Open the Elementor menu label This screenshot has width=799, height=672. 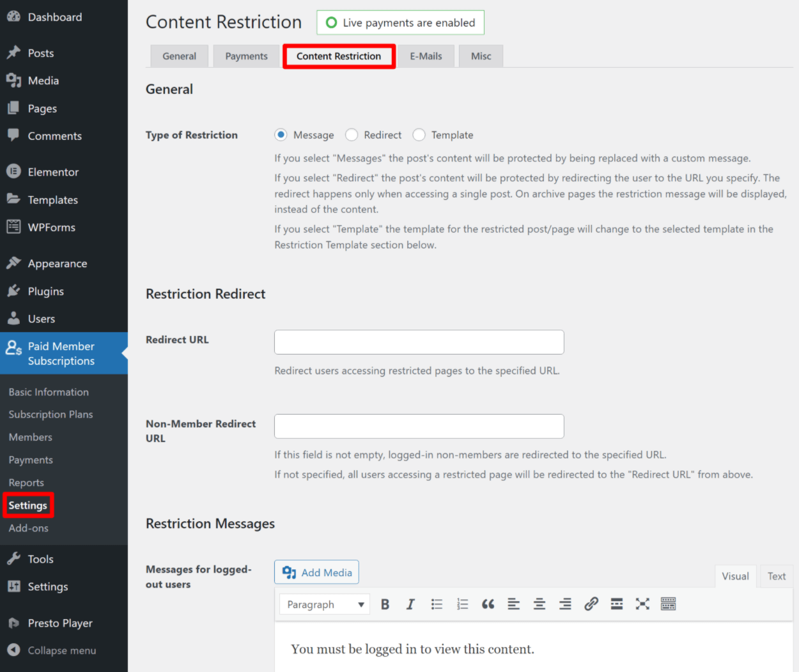click(53, 172)
